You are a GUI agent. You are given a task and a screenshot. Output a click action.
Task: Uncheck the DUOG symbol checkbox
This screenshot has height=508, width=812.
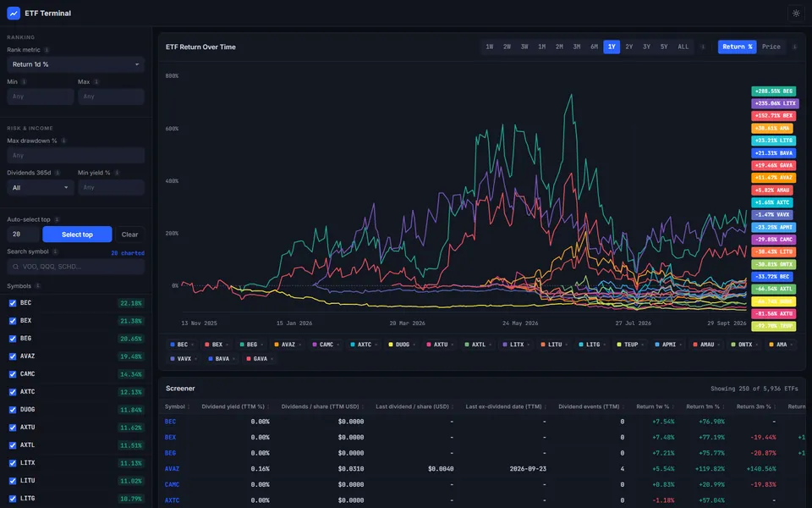click(x=13, y=410)
